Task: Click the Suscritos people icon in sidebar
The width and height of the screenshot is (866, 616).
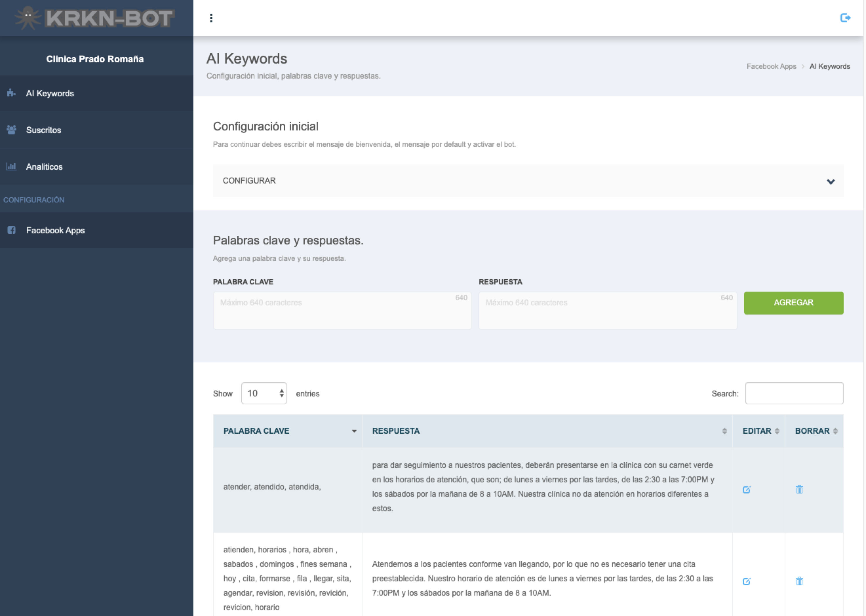Action: tap(11, 130)
